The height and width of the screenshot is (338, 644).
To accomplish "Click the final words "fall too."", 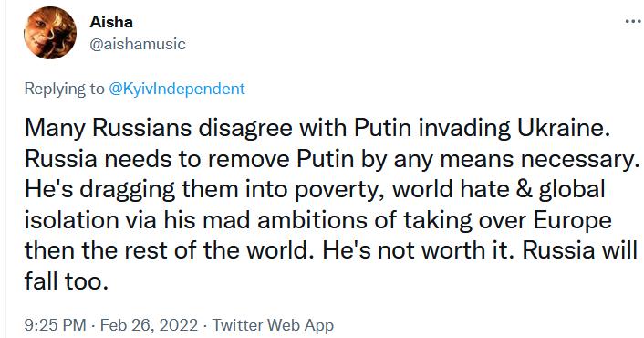I will 66,281.
